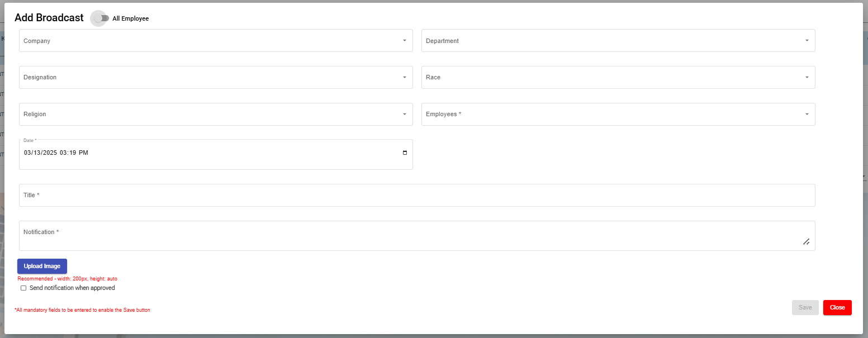
Task: Open the Company dropdown
Action: pyautogui.click(x=216, y=41)
